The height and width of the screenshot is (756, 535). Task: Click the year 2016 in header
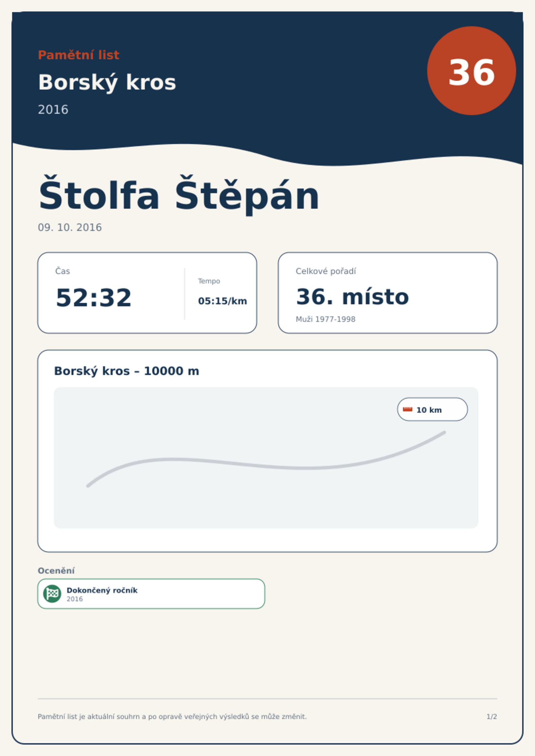click(53, 110)
